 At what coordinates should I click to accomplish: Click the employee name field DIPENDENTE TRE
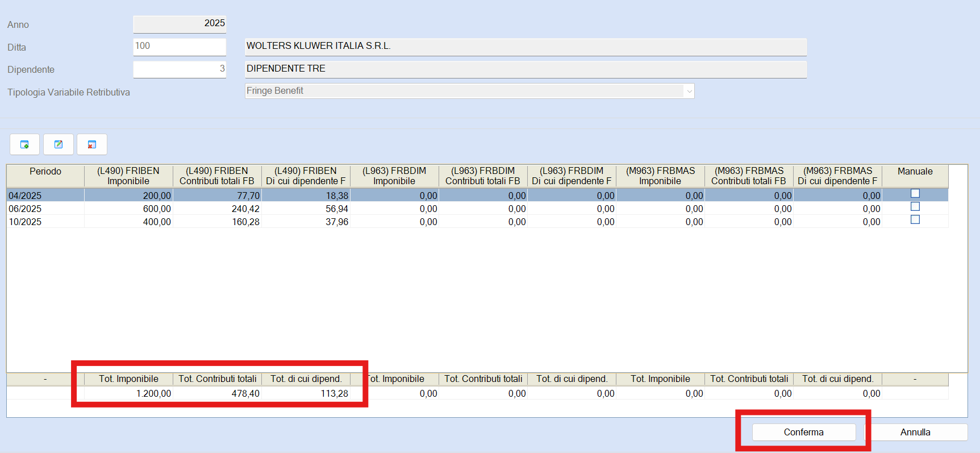pos(526,69)
